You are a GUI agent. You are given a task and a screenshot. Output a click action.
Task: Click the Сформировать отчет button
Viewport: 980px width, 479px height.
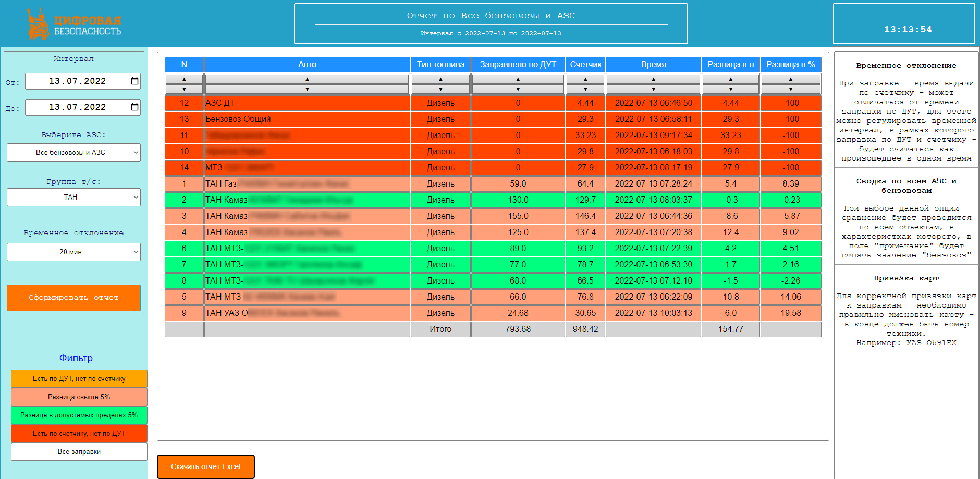point(73,298)
